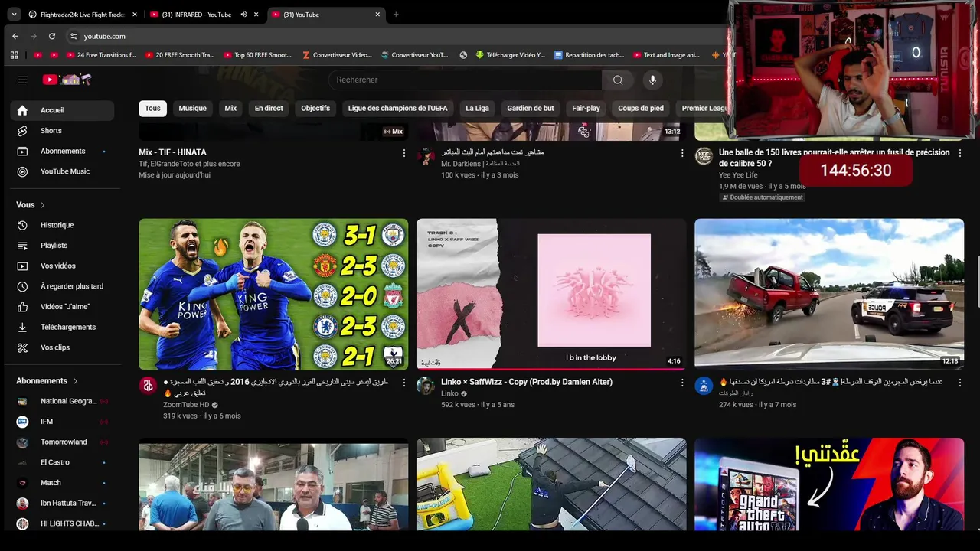The height and width of the screenshot is (551, 980).
Task: Start voice search with microphone icon
Action: point(652,80)
